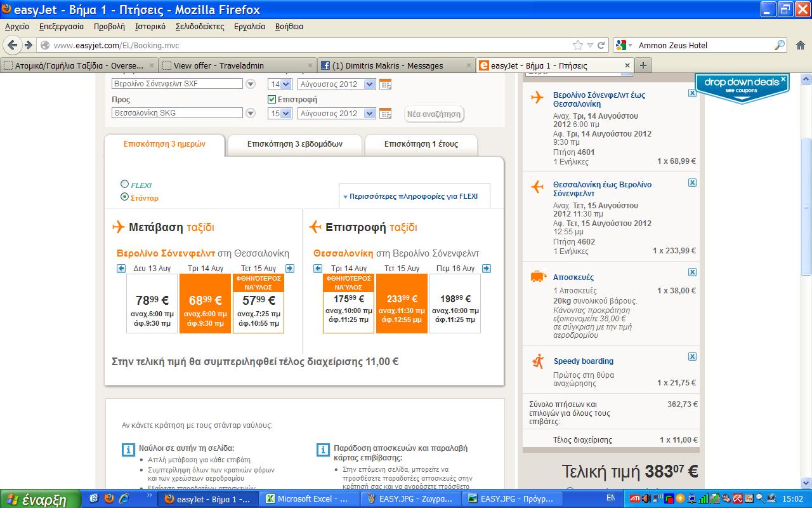Close the drop down deals banner
This screenshot has height=508, width=812.
[783, 79]
